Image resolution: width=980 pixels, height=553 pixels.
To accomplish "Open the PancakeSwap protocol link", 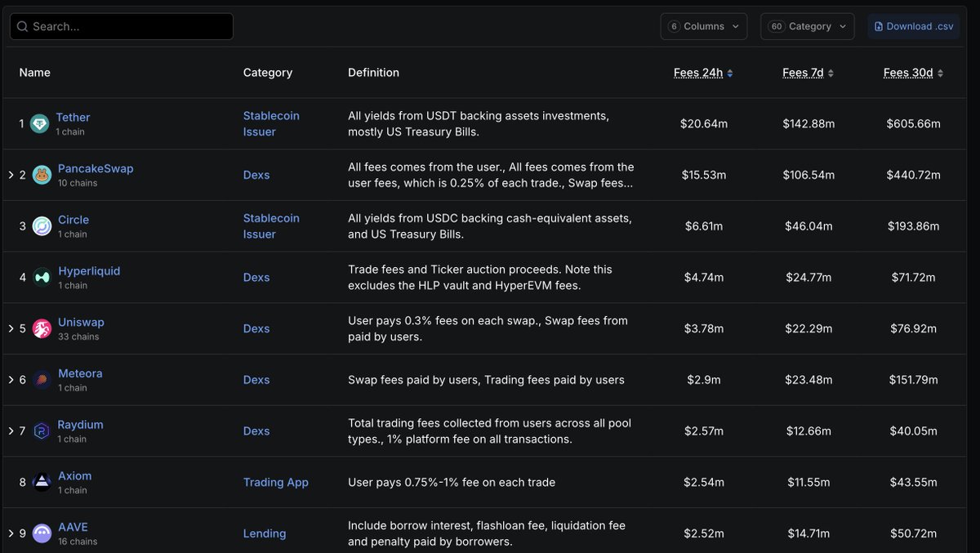I will point(96,168).
